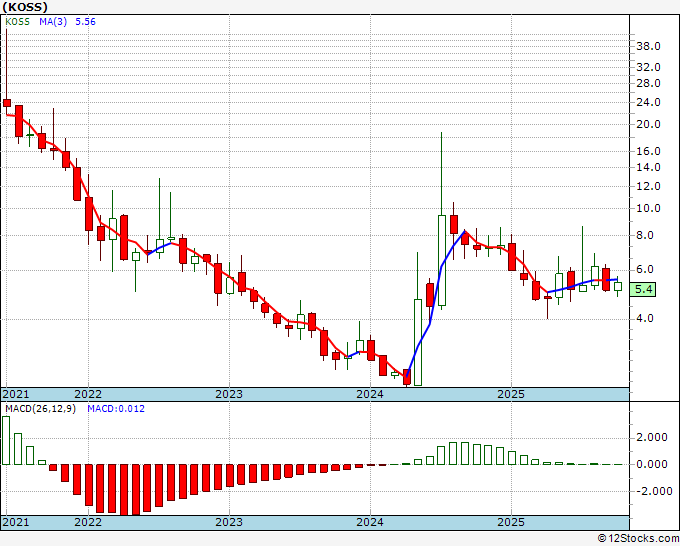
Task: Click the 5.56 moving average value
Action: pos(85,22)
